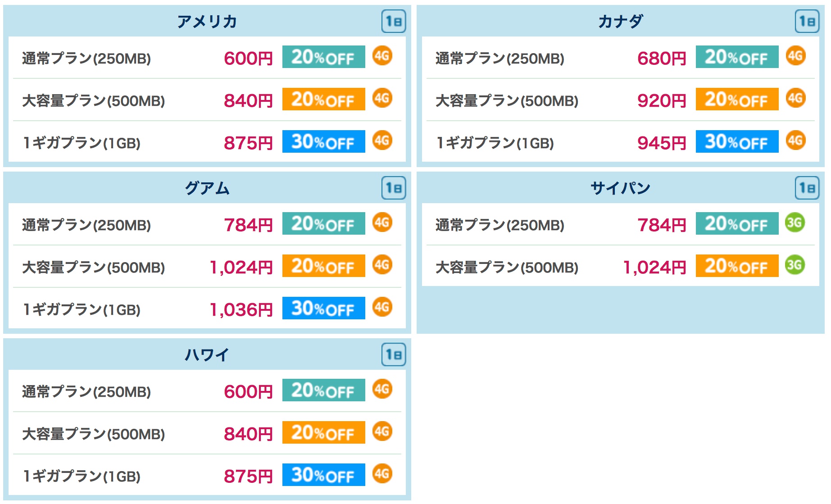
Task: Select the サイパン region heading
Action: tap(621, 188)
